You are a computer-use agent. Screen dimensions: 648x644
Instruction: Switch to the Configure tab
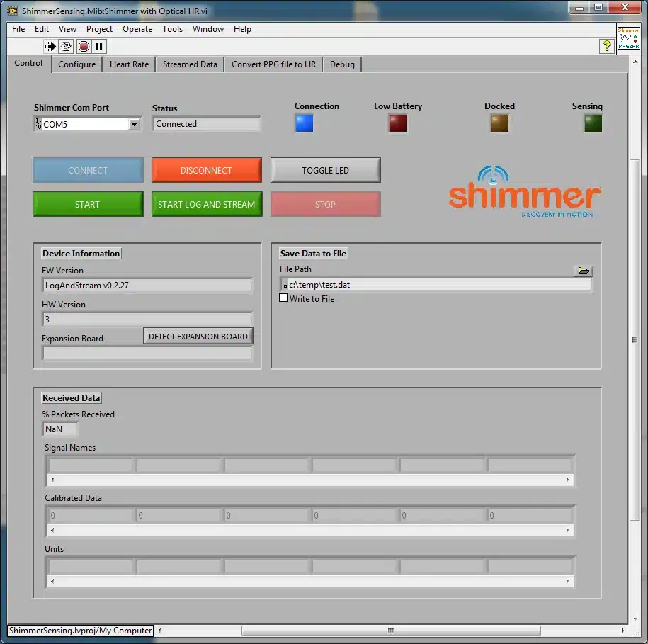(x=77, y=64)
